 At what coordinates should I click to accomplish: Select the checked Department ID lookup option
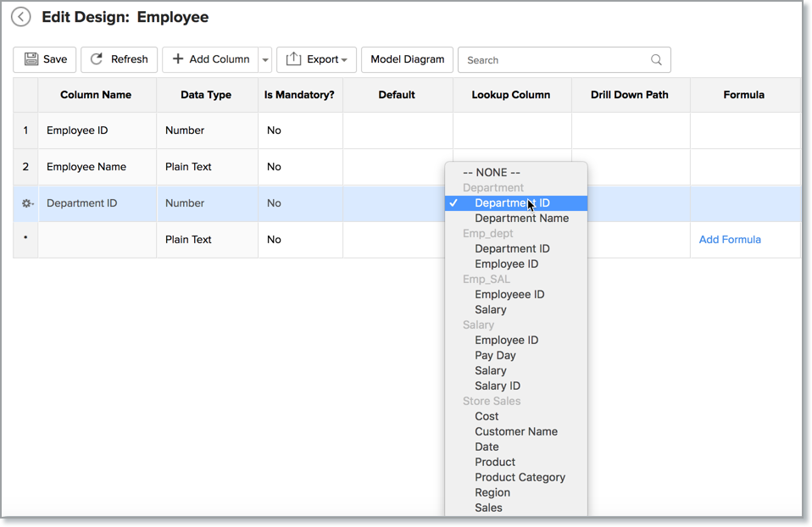pos(512,203)
